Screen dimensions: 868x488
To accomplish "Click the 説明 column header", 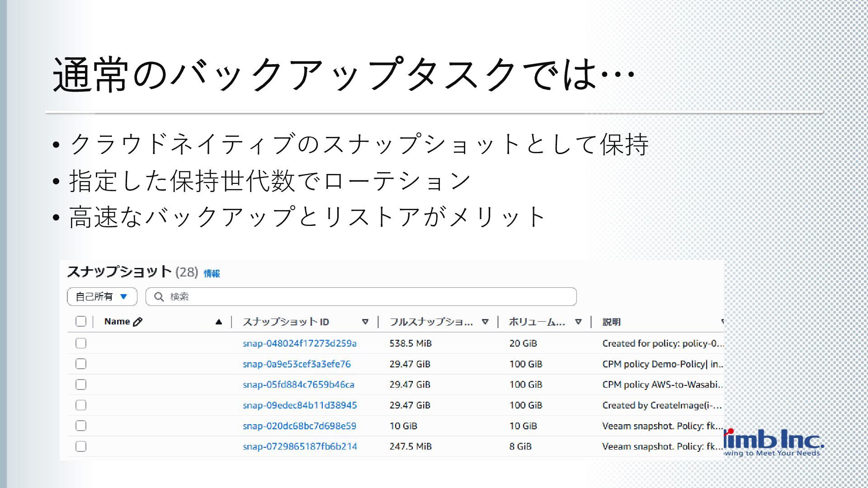I will (x=611, y=322).
